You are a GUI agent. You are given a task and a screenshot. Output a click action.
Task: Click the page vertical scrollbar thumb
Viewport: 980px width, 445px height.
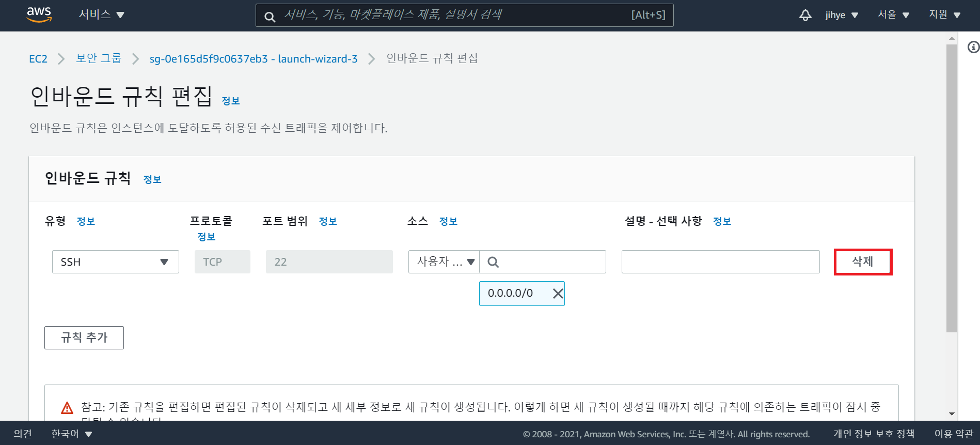(952, 188)
